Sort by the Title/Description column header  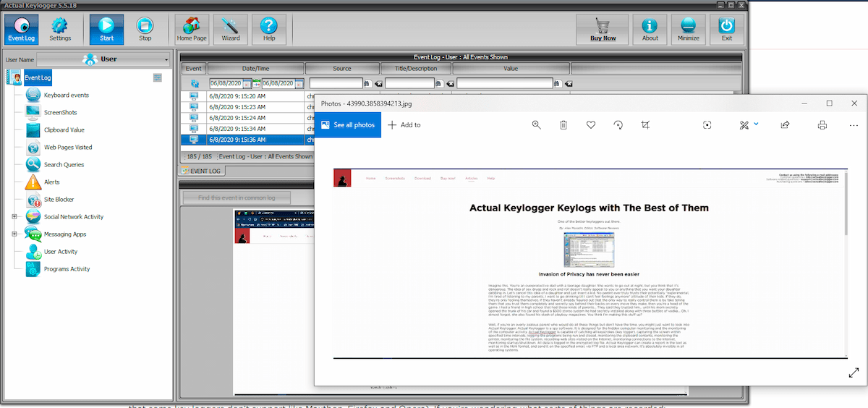415,69
